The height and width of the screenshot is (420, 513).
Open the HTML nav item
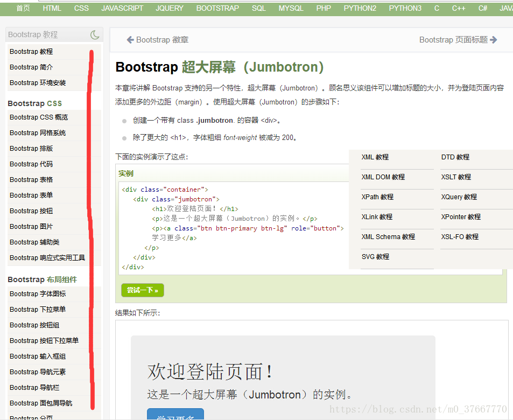pos(52,8)
